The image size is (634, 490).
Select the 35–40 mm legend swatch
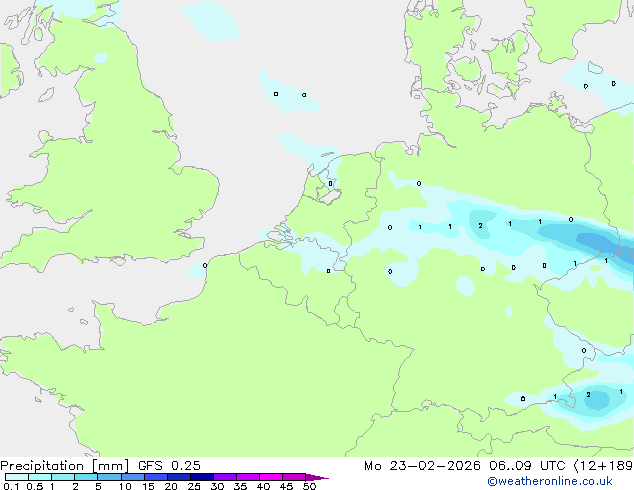point(247,477)
